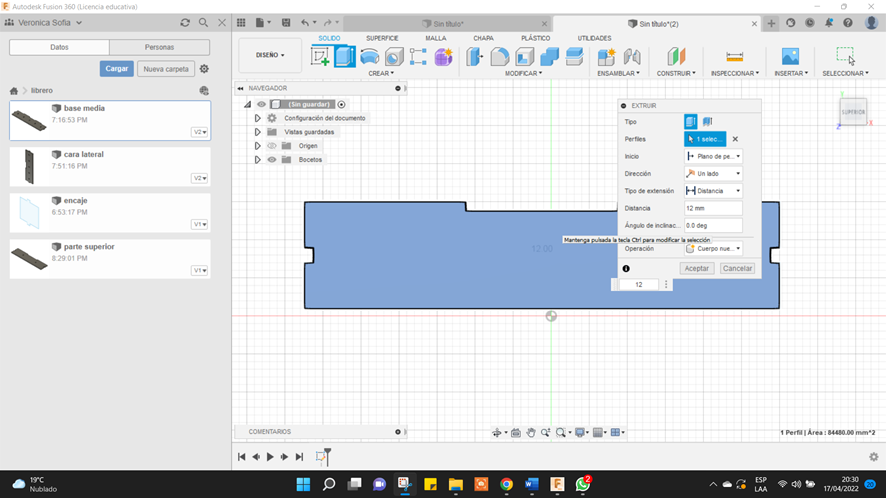Choose the thin extrude type icon
Image resolution: width=886 pixels, height=498 pixels.
(708, 121)
